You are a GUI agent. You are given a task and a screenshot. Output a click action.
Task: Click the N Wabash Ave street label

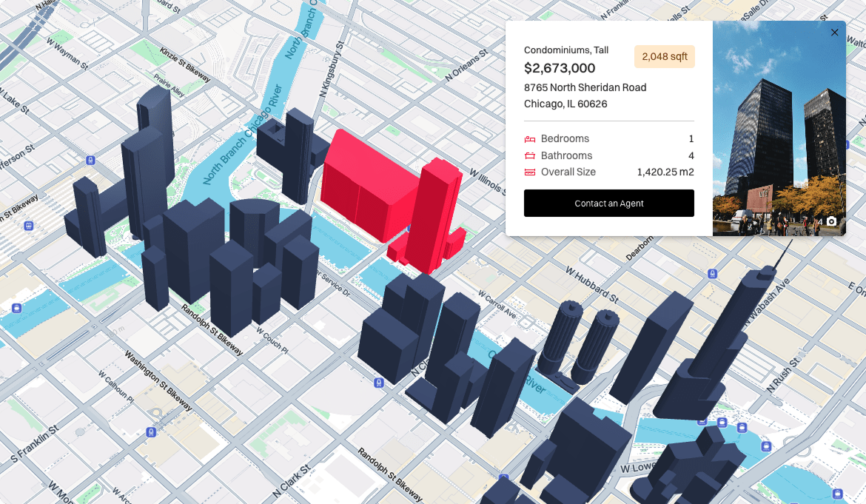point(767,303)
